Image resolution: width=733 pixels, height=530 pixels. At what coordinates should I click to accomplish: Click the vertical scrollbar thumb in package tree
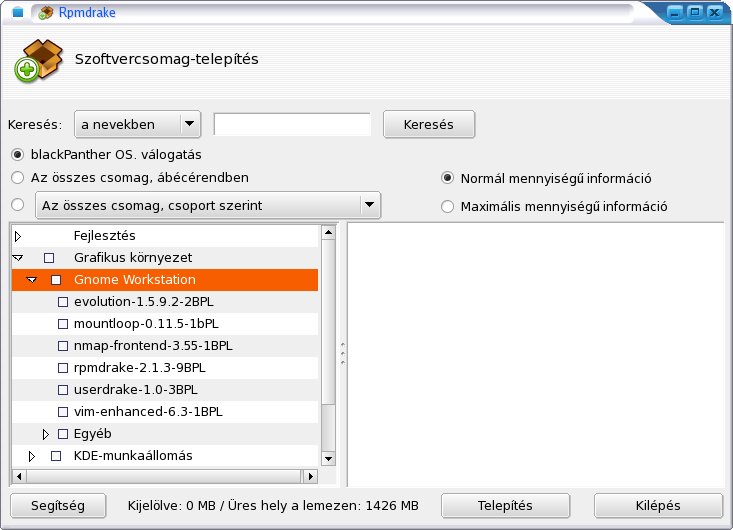pos(329,322)
